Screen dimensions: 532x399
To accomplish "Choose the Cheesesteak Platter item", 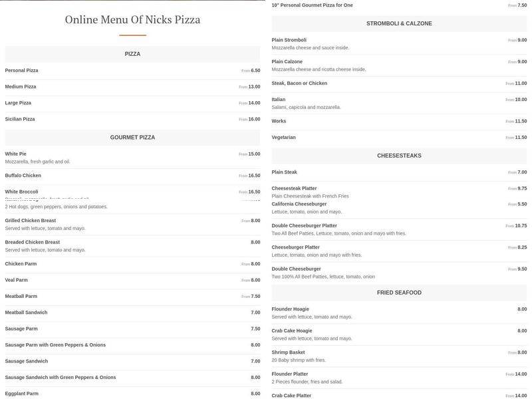I will tap(295, 188).
